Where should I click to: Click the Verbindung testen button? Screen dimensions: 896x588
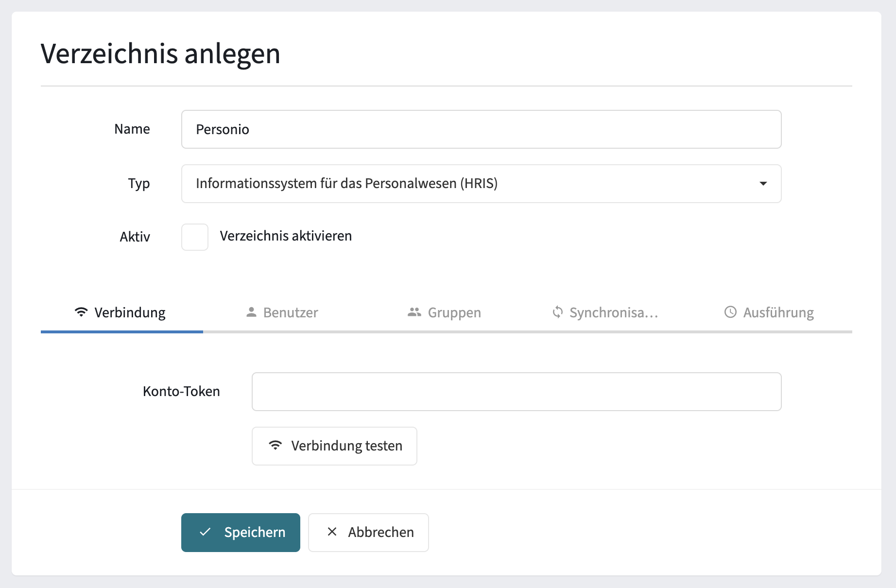point(334,446)
